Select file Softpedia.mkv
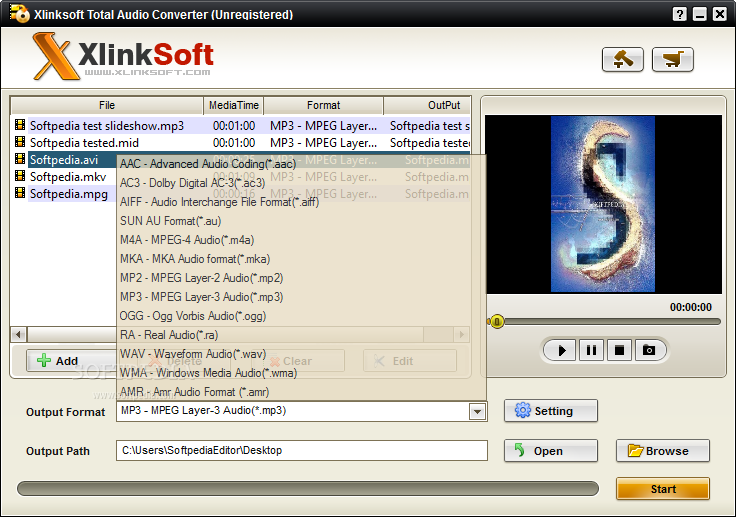This screenshot has width=736, height=517. pos(68,177)
